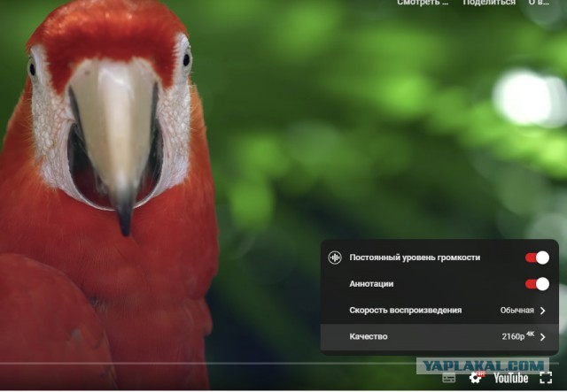The image size is (567, 392).
Task: Open the Качество menu row
Action: point(439,337)
